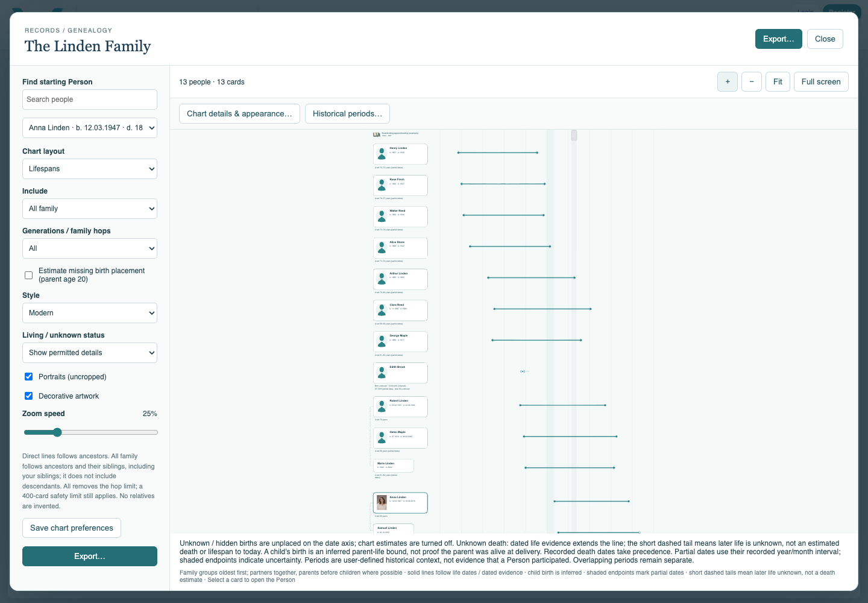
Task: Click Henry Linden's avatar icon
Action: click(382, 154)
